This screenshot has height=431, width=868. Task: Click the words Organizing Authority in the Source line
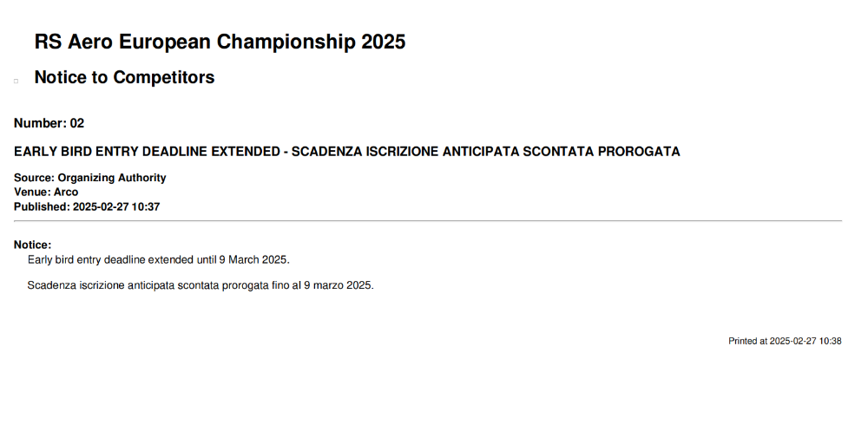tap(112, 178)
